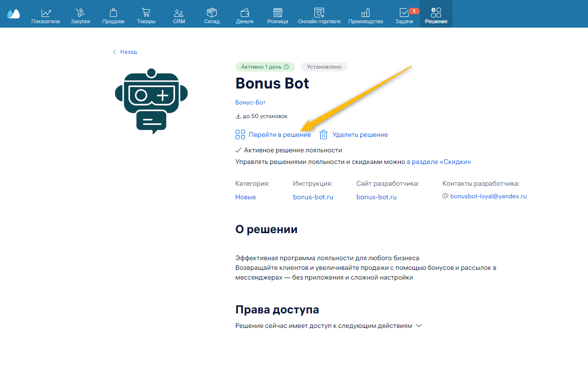Screen dimensions: 588x370
Task: Click the Контакты разработчика: label
Action: tap(481, 184)
